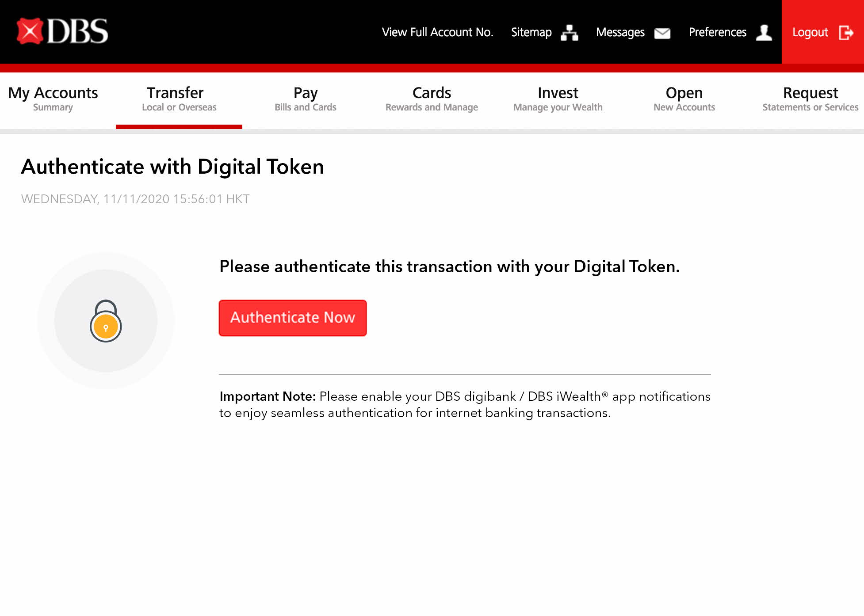The image size is (864, 616).
Task: Open the Sitemap text link
Action: point(531,32)
